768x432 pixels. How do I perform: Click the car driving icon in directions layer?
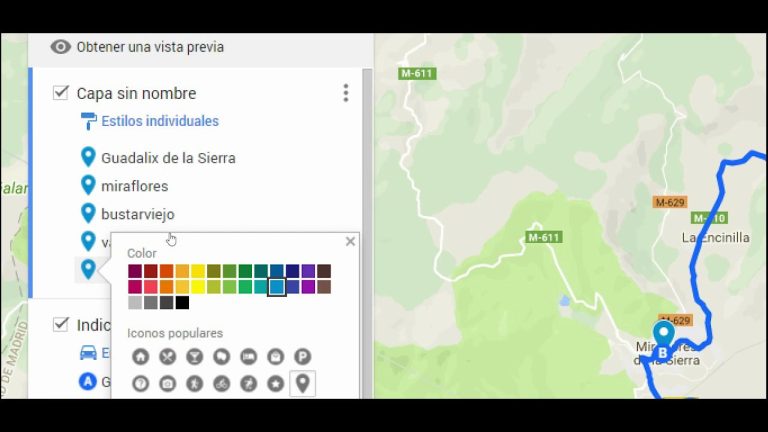pos(88,353)
